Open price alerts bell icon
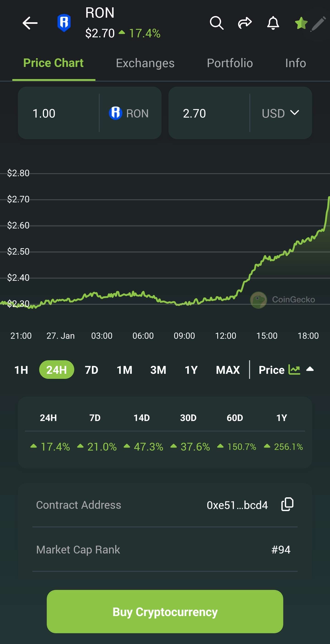 (273, 23)
